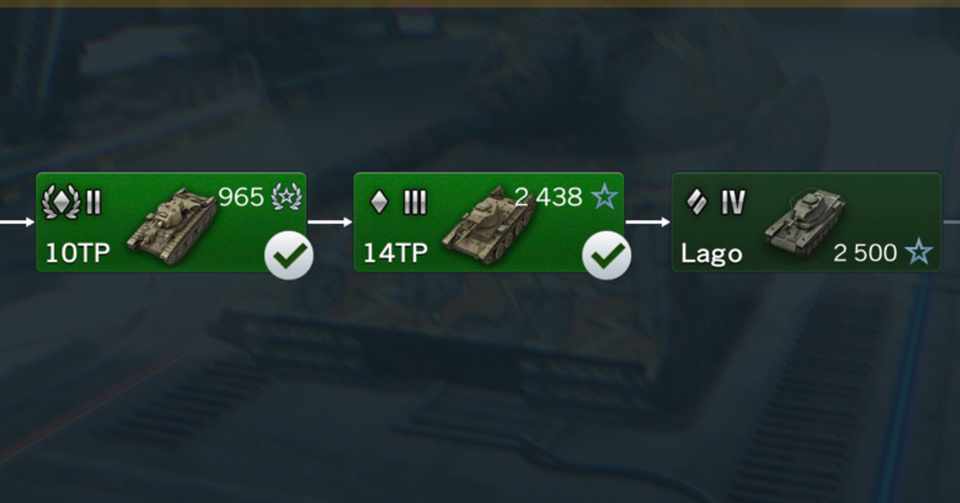Click the medium tank class icon on Lago

point(696,202)
